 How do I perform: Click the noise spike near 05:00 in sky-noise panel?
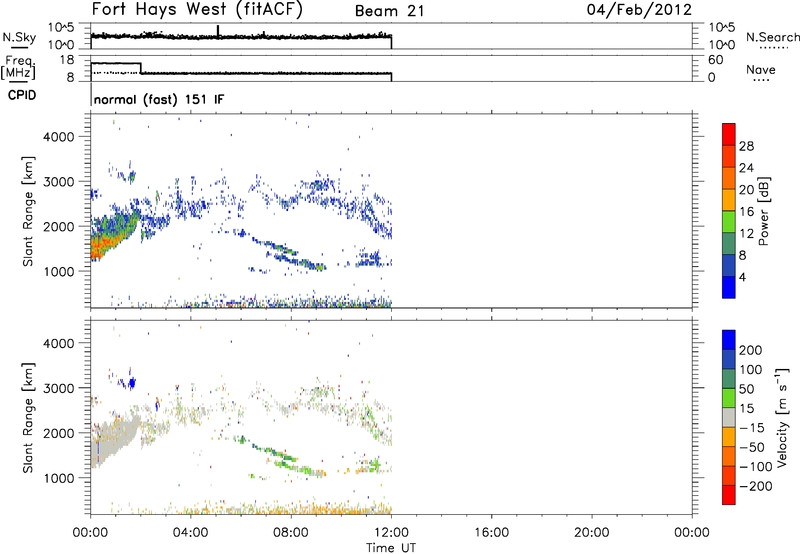pyautogui.click(x=218, y=31)
